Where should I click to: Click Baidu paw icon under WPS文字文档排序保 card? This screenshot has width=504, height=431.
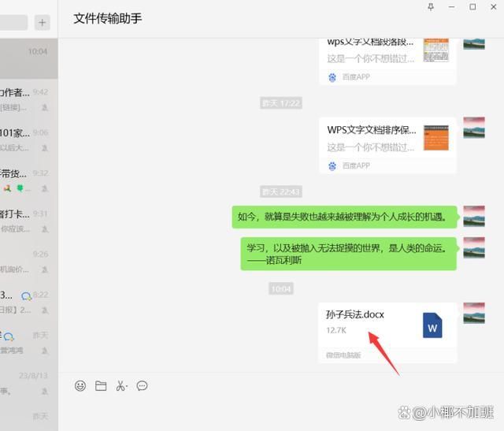[332, 166]
